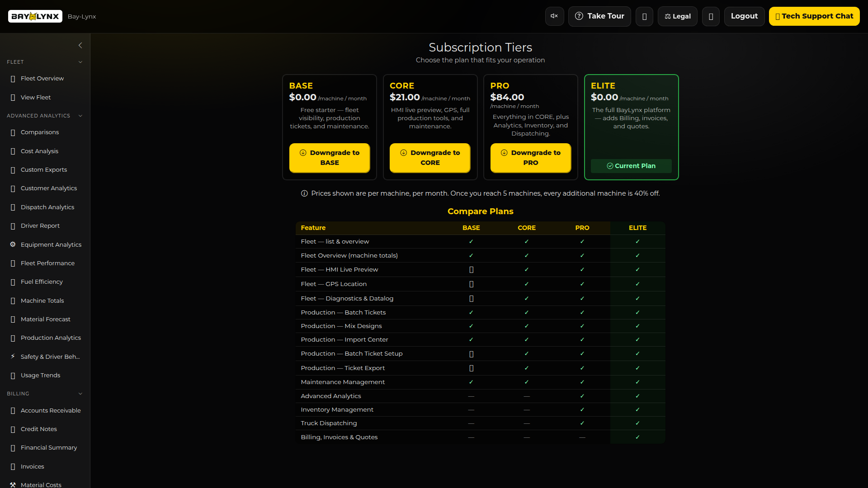Image resolution: width=868 pixels, height=488 pixels.
Task: Collapse the ADVANCED ANALYTICS section
Action: click(80, 116)
